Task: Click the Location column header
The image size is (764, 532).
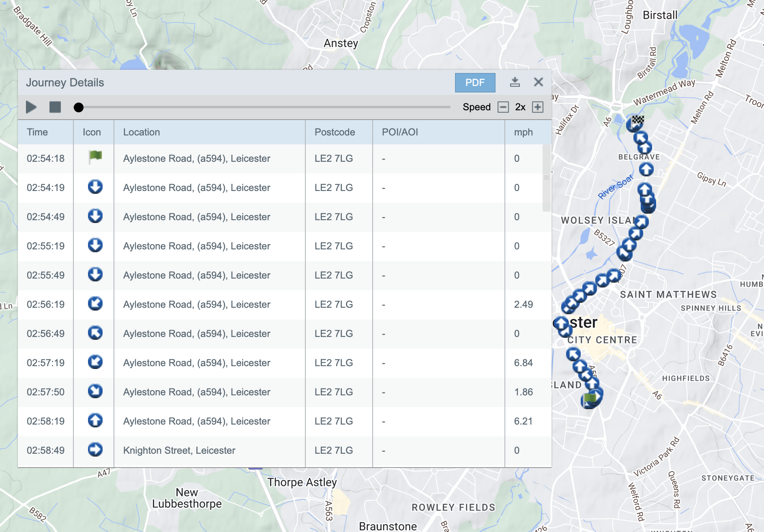Action: click(x=142, y=132)
